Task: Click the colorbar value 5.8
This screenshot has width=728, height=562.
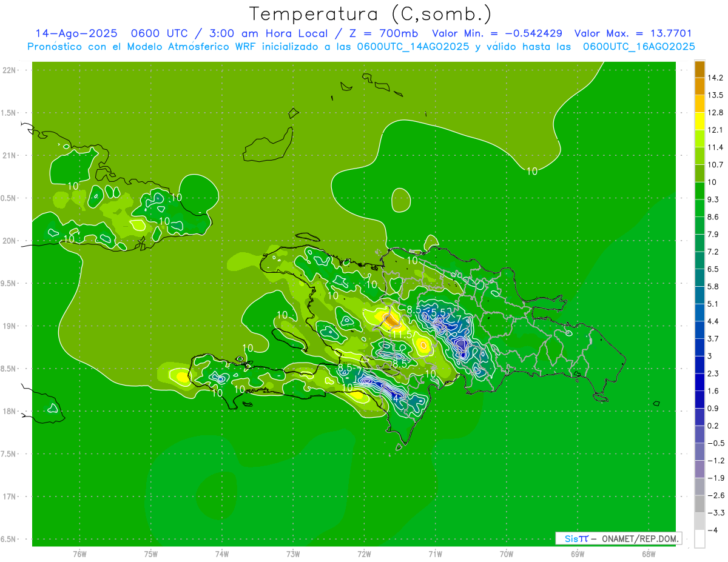Action: pyautogui.click(x=713, y=286)
